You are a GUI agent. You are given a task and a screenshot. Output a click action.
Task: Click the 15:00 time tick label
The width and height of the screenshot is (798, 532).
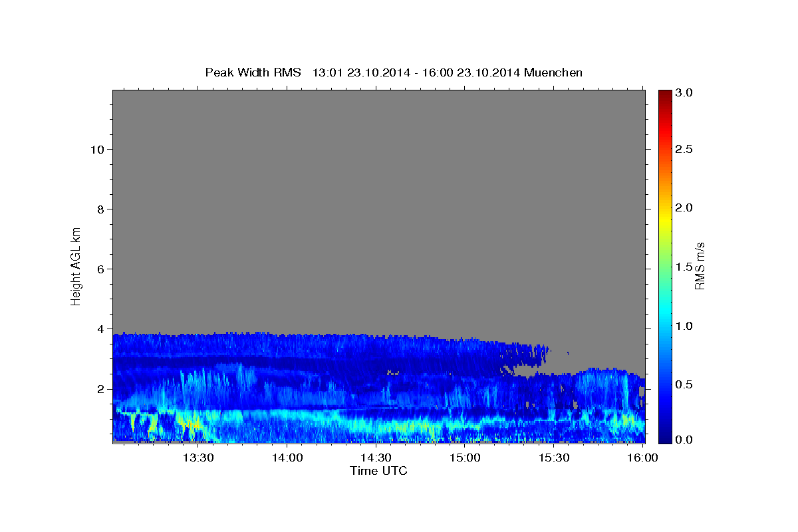[465, 458]
